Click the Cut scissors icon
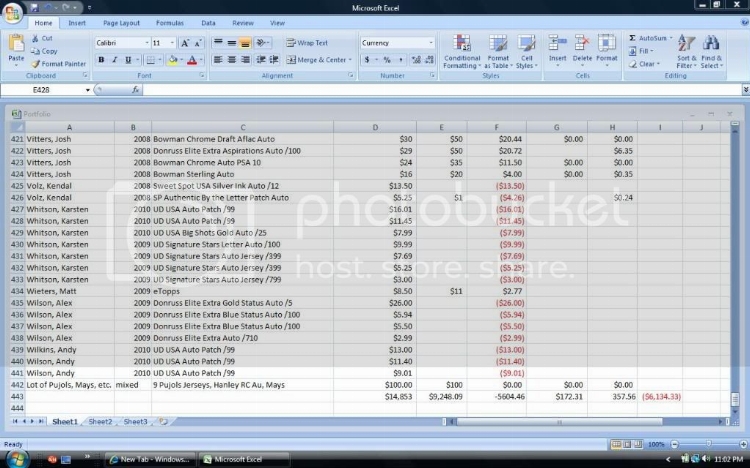The width and height of the screenshot is (750, 468). point(35,38)
